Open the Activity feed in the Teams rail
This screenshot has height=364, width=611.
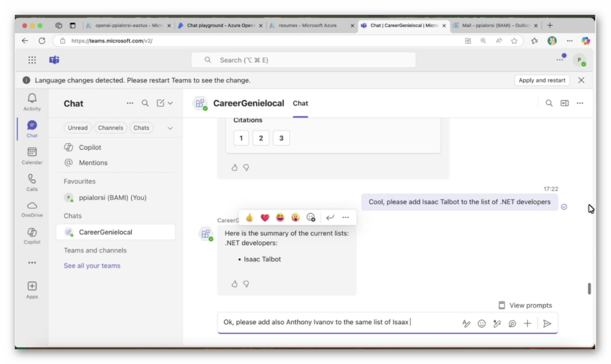[x=32, y=102]
